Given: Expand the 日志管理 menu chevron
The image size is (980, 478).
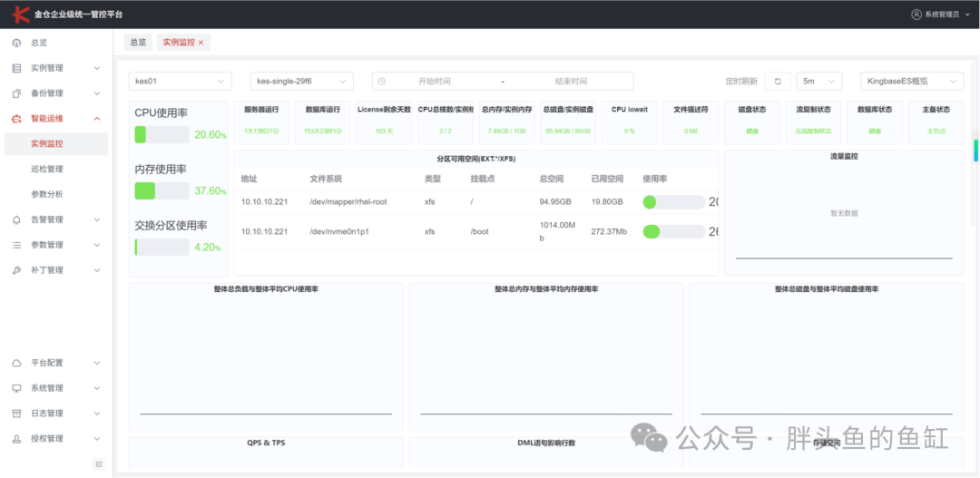Looking at the screenshot, I should (x=97, y=413).
